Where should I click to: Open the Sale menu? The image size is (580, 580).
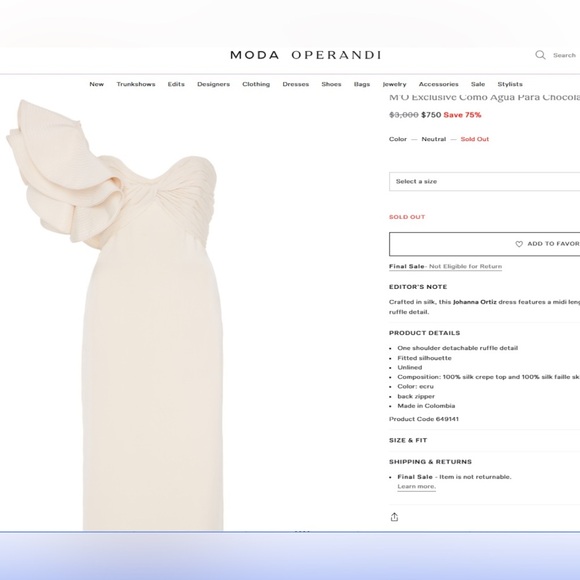(x=478, y=84)
